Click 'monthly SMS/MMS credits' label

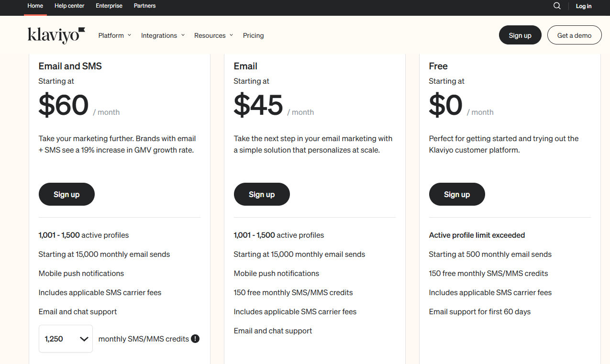[x=144, y=339]
